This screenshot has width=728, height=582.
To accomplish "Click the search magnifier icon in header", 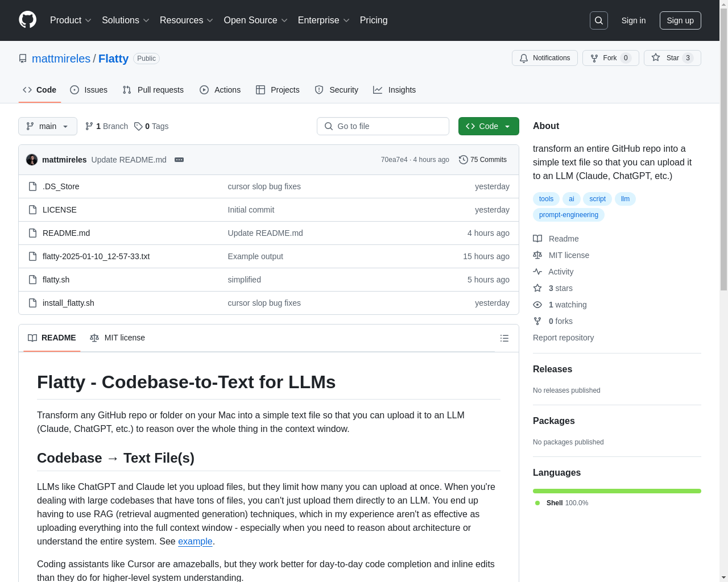I will coord(599,20).
